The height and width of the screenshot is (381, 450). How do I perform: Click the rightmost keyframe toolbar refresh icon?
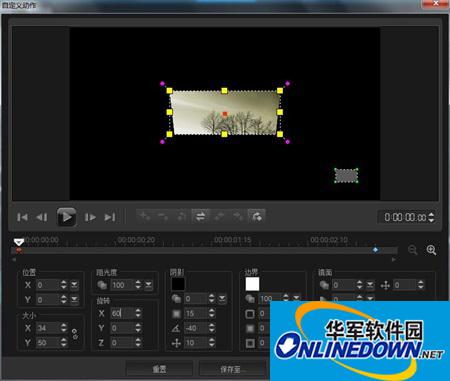[x=256, y=216]
